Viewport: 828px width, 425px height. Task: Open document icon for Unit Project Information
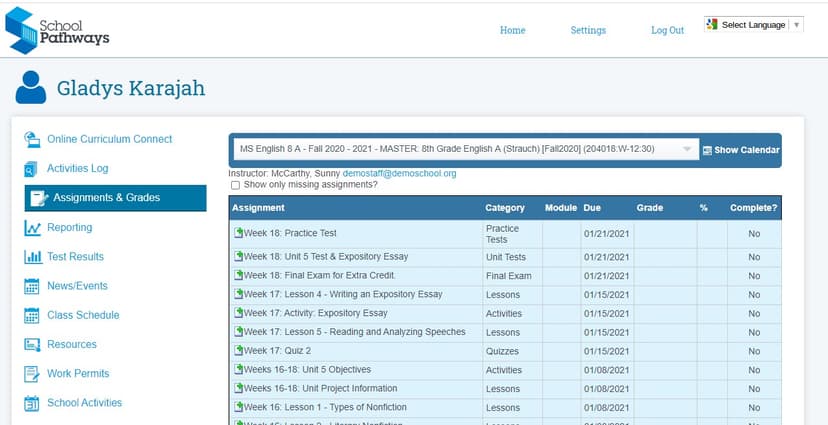pos(238,388)
